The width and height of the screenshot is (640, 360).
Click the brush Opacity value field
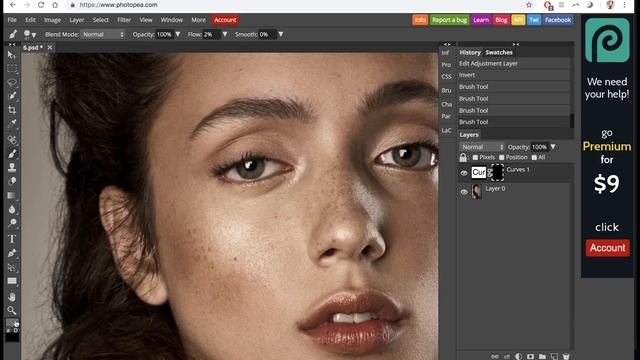click(x=164, y=35)
